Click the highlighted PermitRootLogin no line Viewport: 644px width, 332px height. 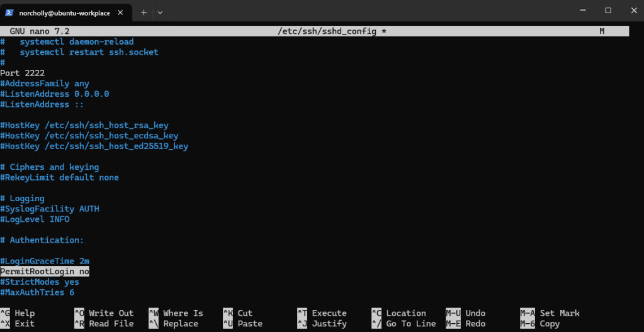[x=45, y=272]
